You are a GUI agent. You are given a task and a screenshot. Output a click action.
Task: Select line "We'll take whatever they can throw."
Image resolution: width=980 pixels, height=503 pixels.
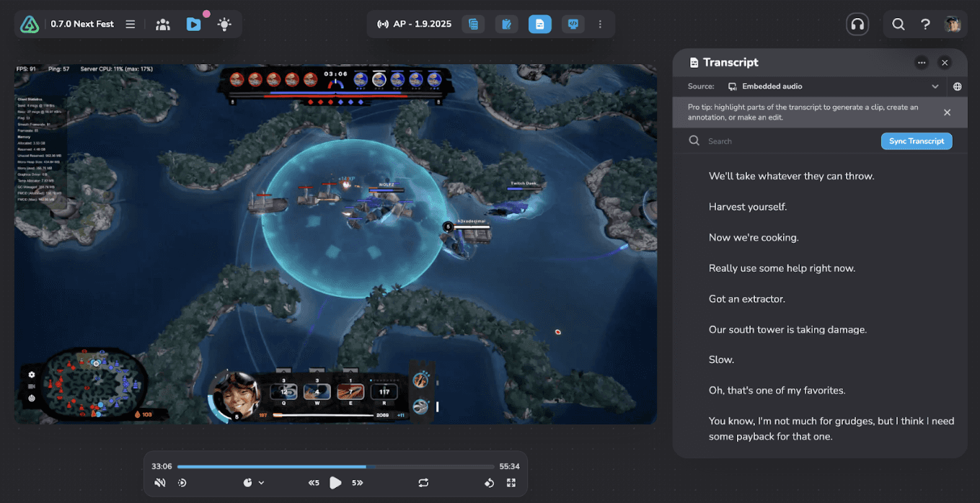coord(791,176)
